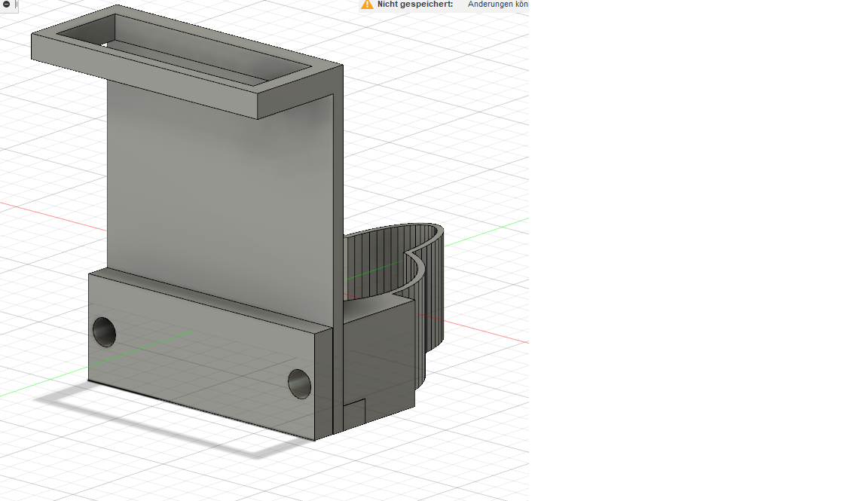868x501 pixels.
Task: Click the right mounting hole on the model
Action: tap(299, 383)
